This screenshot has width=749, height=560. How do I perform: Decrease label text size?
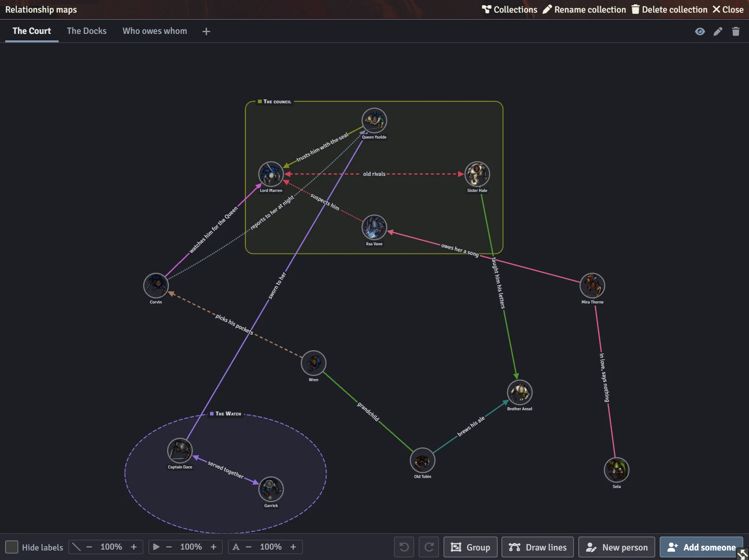(x=249, y=547)
